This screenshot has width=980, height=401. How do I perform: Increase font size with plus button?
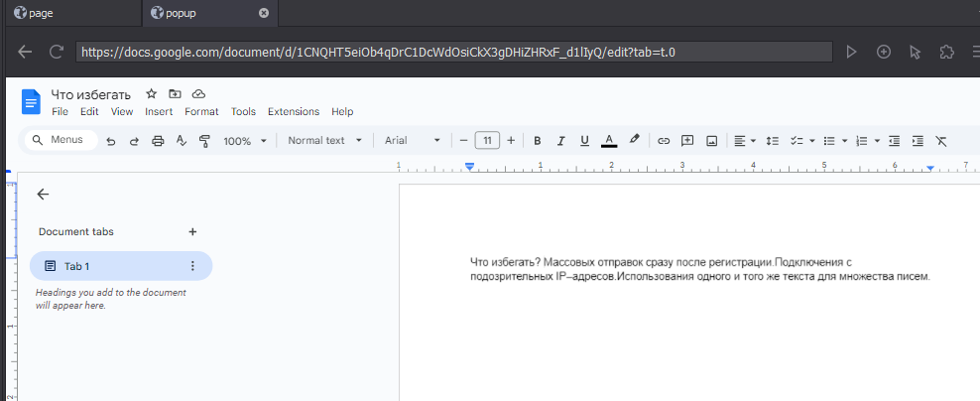coord(511,141)
